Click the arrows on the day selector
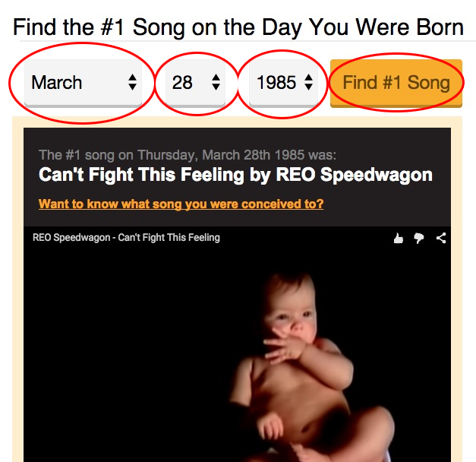The image size is (476, 462). coord(216,82)
